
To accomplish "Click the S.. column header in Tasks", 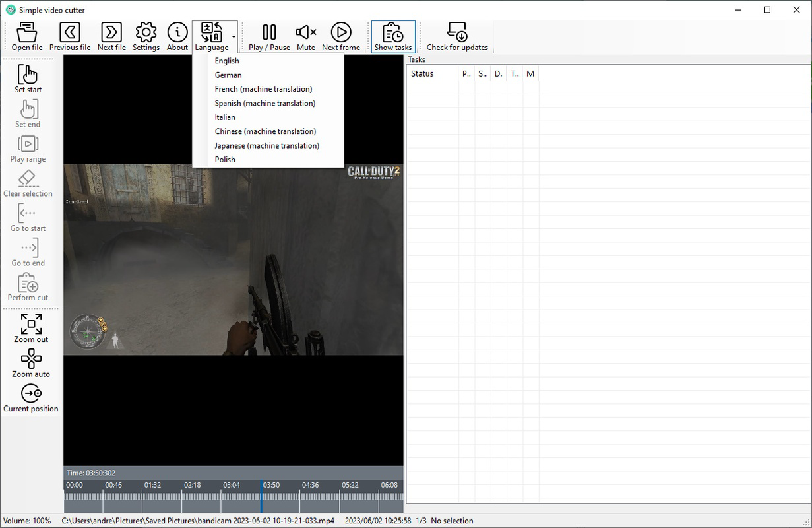I will coord(483,73).
